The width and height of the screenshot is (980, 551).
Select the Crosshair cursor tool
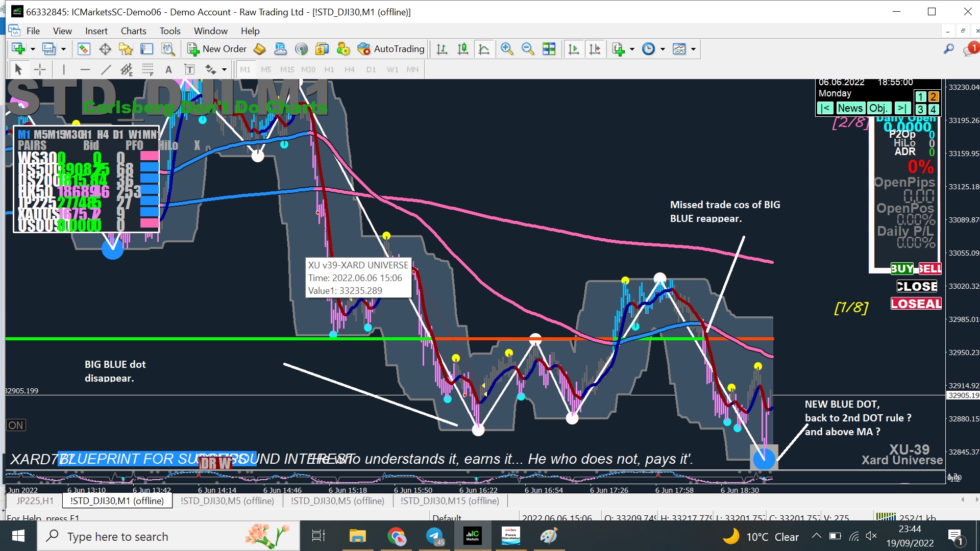point(40,69)
